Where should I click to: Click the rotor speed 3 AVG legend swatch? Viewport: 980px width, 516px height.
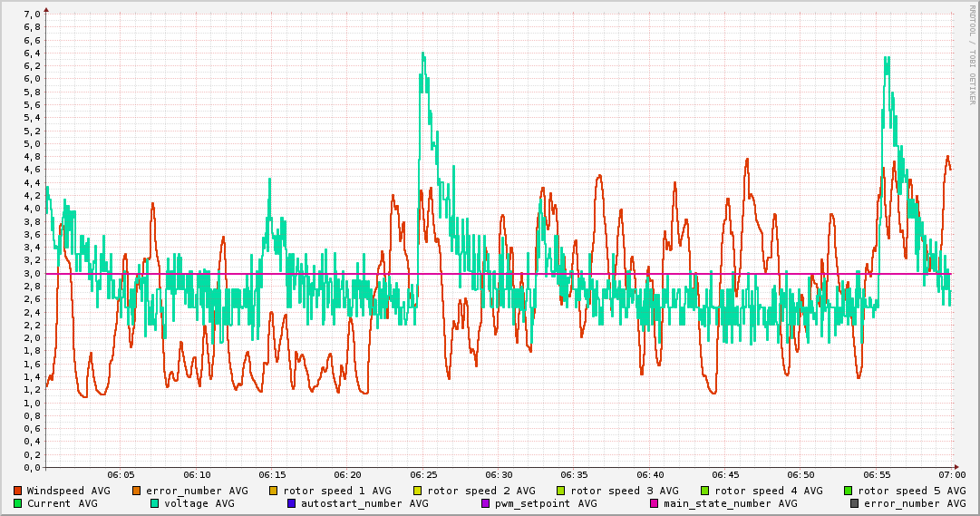[x=561, y=491]
